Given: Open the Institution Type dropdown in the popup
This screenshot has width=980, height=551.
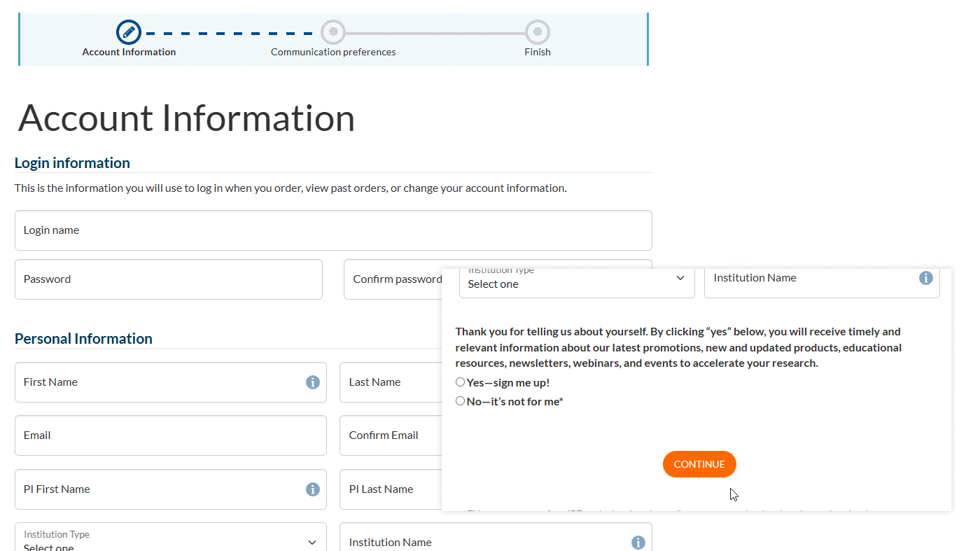Looking at the screenshot, I should pos(576,282).
